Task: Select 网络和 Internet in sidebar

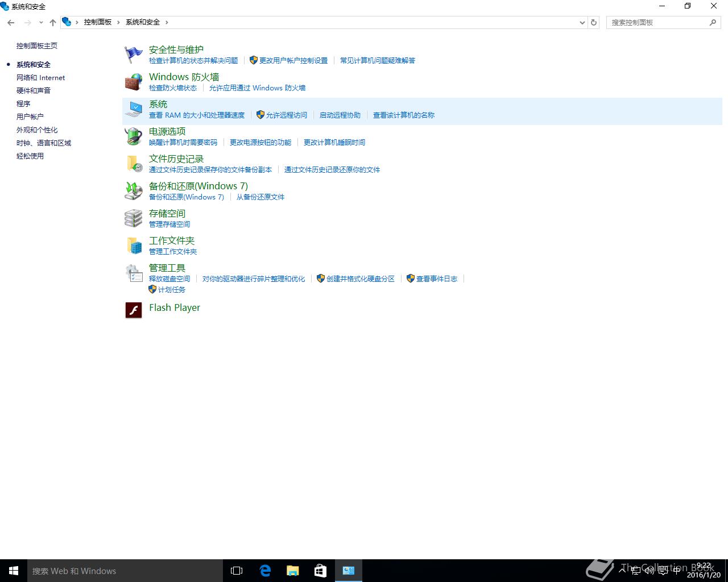Action: pyautogui.click(x=40, y=78)
